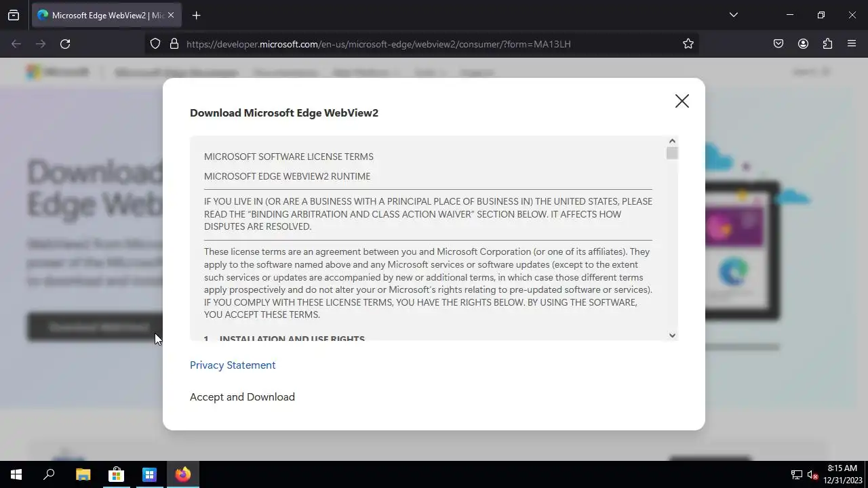Click the Firefox taskbar icon
Image resolution: width=868 pixels, height=488 pixels.
coord(182,474)
